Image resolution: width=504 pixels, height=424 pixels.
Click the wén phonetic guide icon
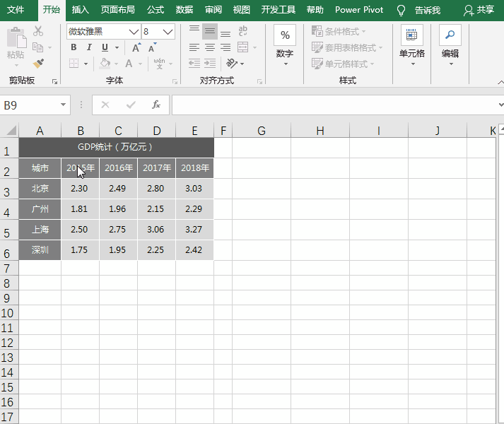159,64
